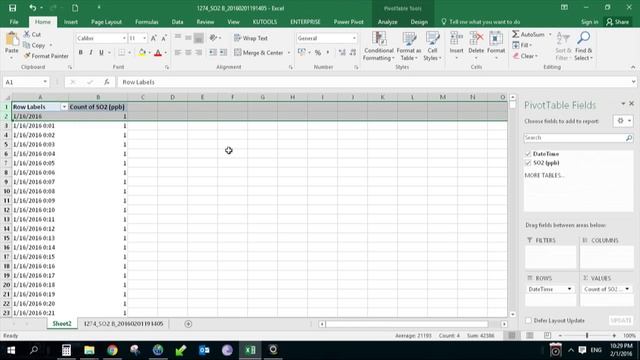Expand the font name dropdown
This screenshot has height=360, width=640.
coord(124,38)
